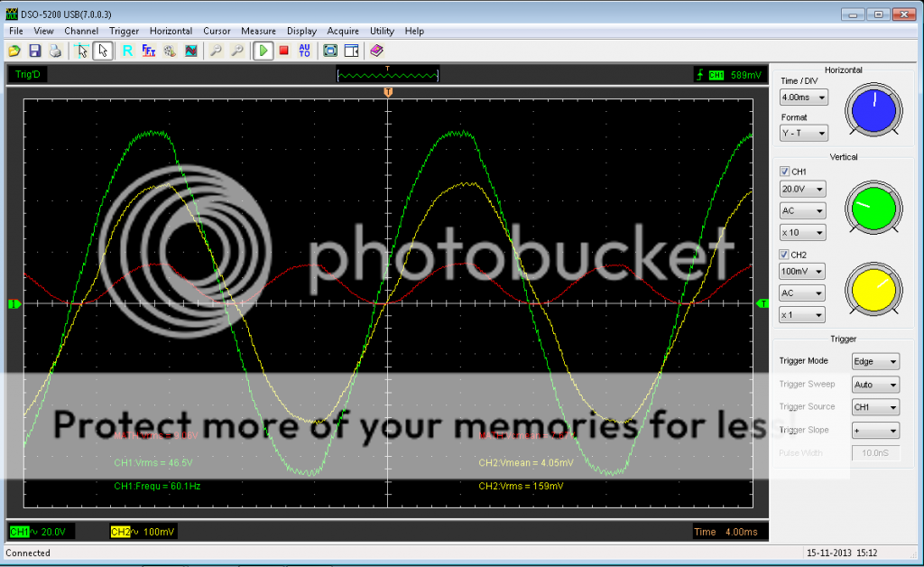This screenshot has width=924, height=567.
Task: Click the yellow CH2 vertical knob
Action: 873,291
